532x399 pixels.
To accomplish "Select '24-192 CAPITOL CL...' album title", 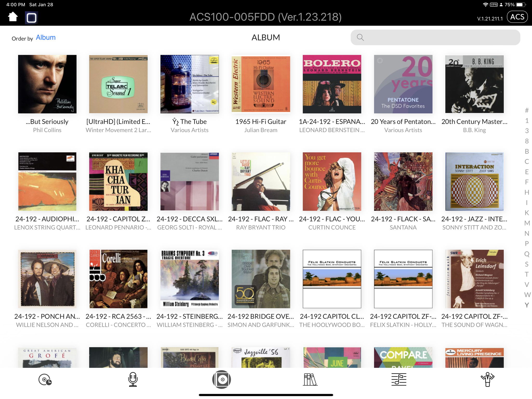I will pyautogui.click(x=332, y=316).
